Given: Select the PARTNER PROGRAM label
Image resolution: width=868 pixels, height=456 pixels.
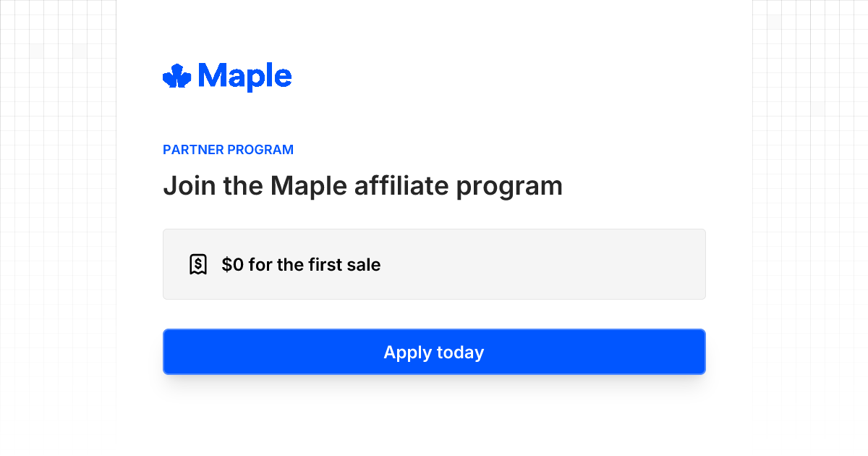Looking at the screenshot, I should pyautogui.click(x=228, y=150).
